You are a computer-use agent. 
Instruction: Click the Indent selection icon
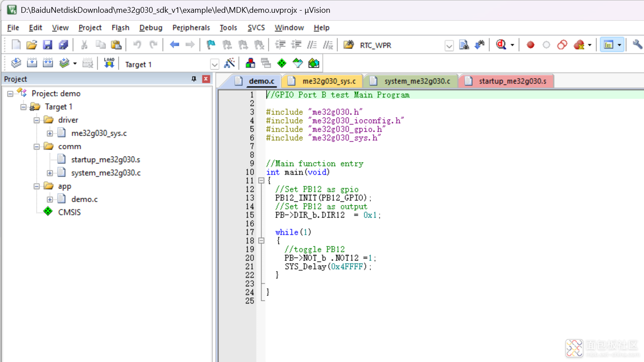[x=280, y=44]
